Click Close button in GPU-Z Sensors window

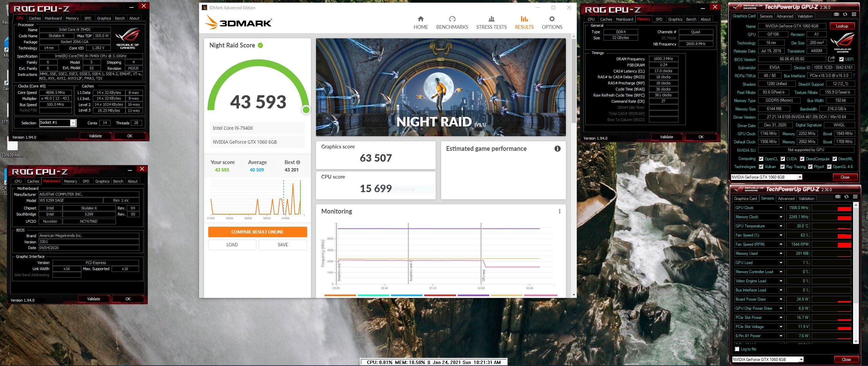(846, 360)
